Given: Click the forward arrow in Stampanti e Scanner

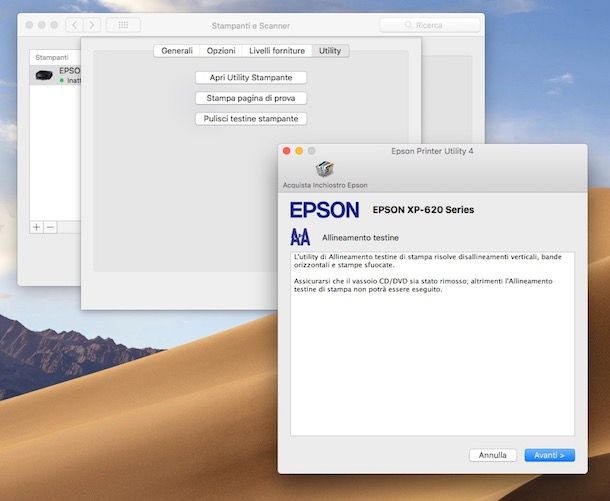Looking at the screenshot, I should click(x=92, y=25).
